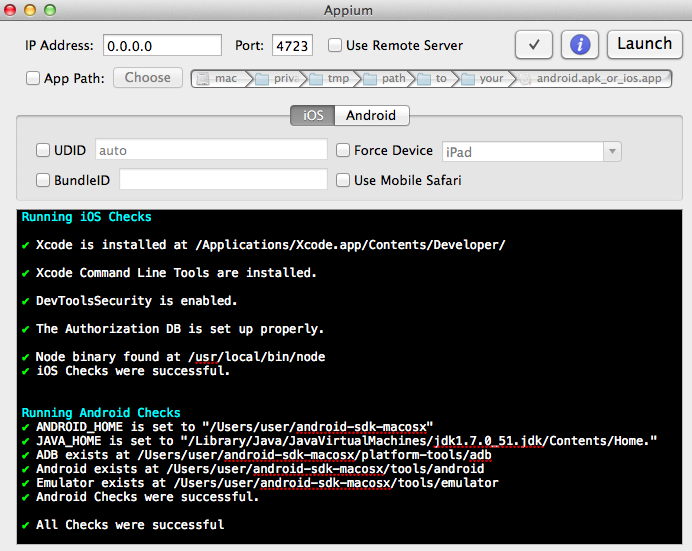
Task: Click 'Running iOS Checks' log heading
Action: click(86, 217)
